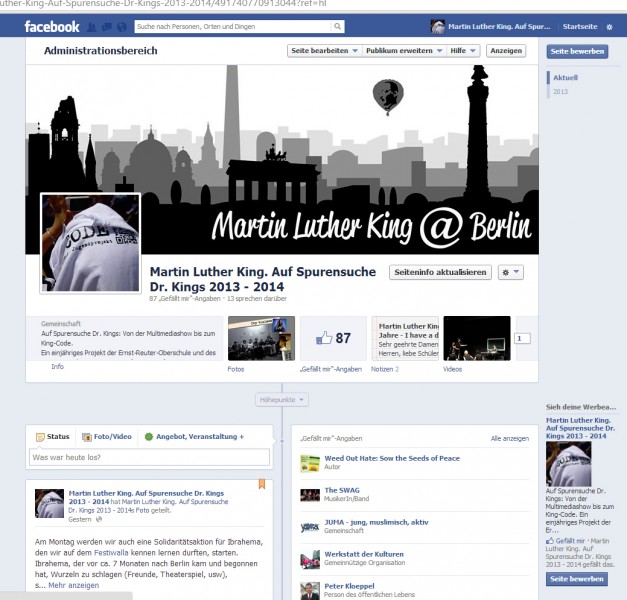627x600 pixels.
Task: Click the search magnifier icon
Action: (x=337, y=26)
